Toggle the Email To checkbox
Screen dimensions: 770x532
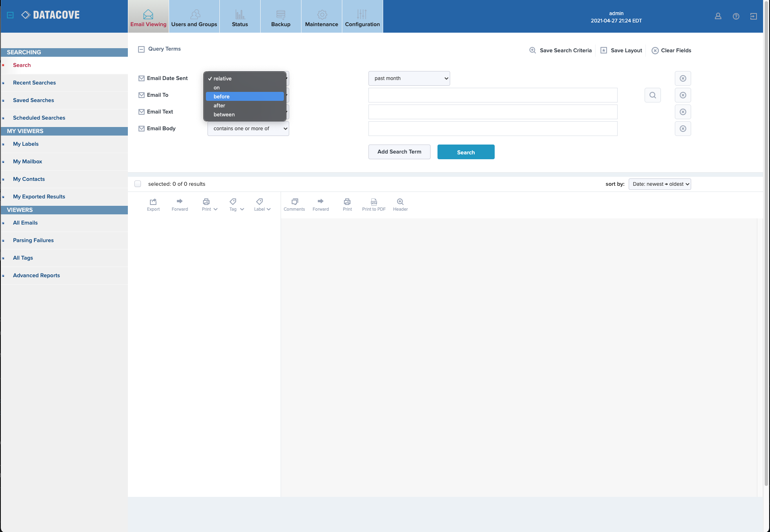point(142,95)
